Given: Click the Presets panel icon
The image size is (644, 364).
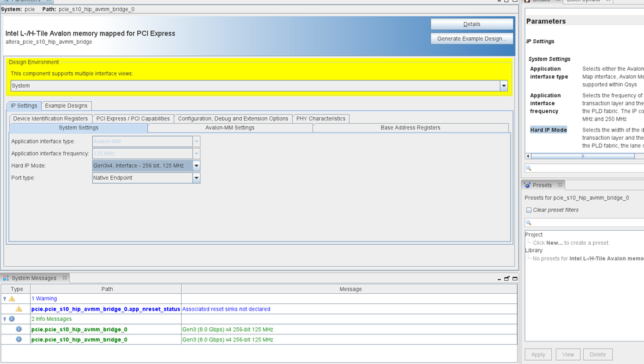Looking at the screenshot, I should [527, 185].
